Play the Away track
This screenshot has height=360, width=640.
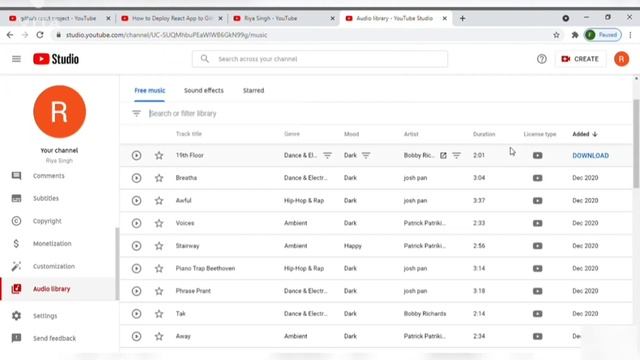[x=136, y=336]
